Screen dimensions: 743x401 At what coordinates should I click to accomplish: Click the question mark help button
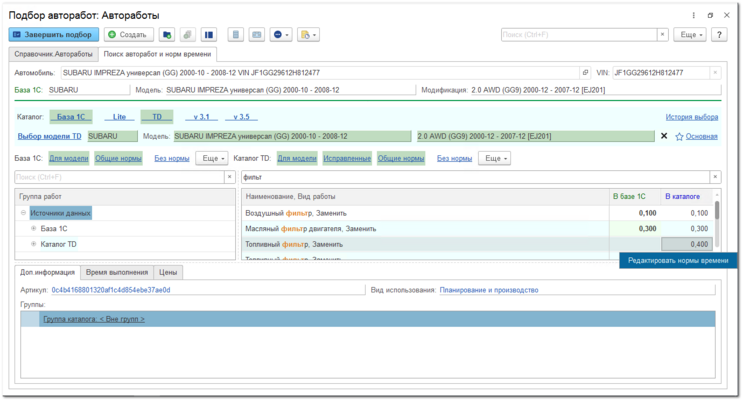(x=719, y=35)
